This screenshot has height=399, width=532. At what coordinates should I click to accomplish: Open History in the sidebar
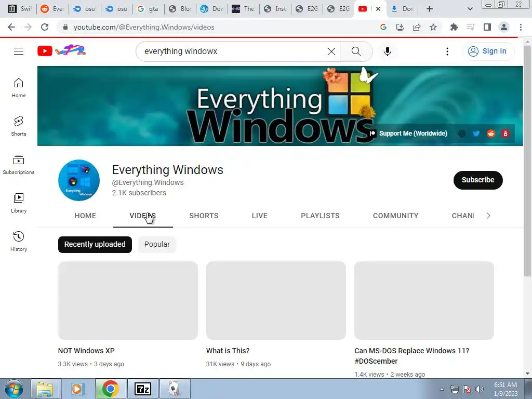19,241
